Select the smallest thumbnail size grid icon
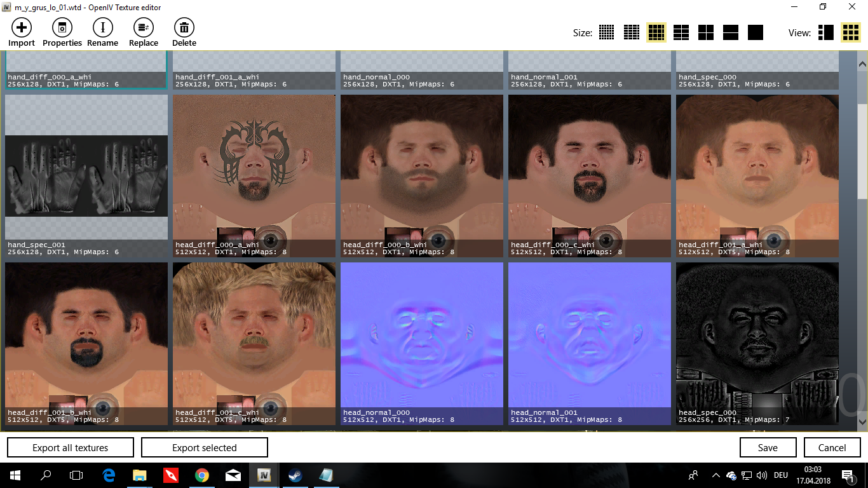 606,32
